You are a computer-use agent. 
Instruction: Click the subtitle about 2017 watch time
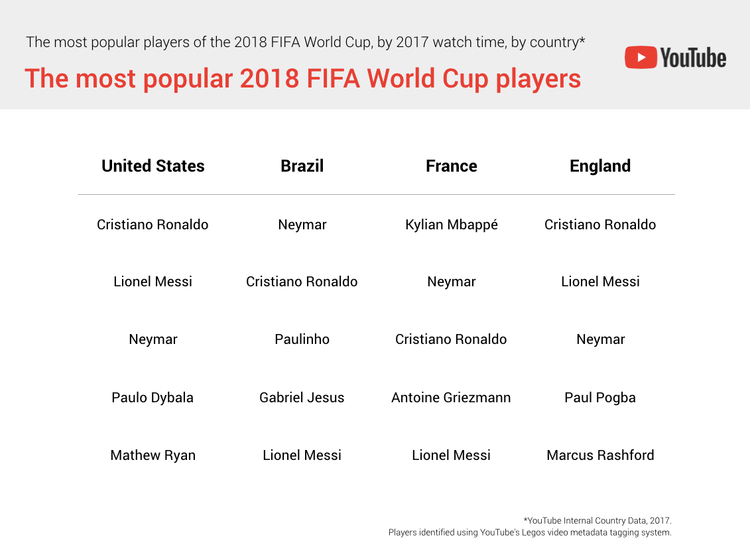(305, 42)
